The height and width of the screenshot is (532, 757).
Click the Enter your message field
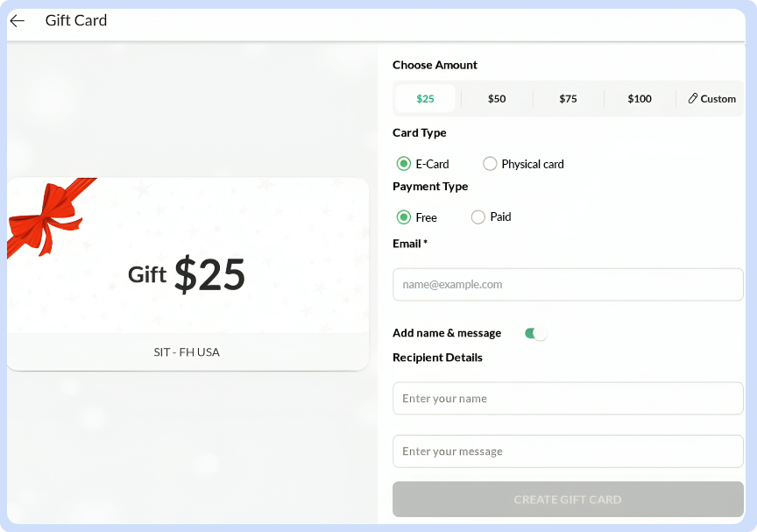click(x=568, y=451)
